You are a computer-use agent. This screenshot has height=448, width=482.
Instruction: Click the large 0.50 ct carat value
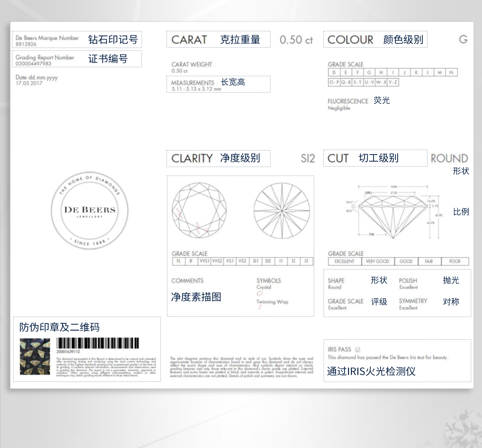pyautogui.click(x=296, y=40)
